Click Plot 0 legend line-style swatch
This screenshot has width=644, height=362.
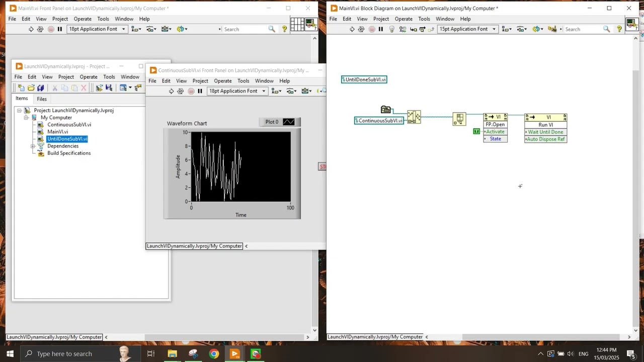(x=289, y=122)
